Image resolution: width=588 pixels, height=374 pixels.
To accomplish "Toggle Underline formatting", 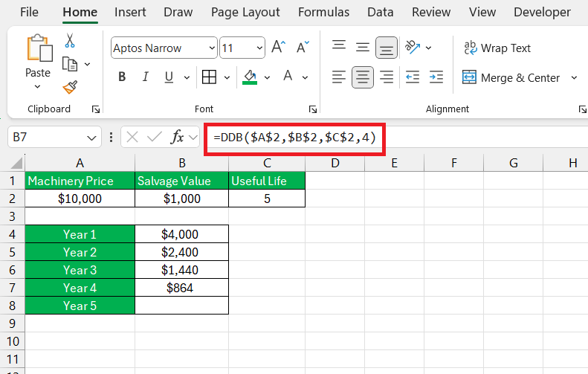I will pos(169,77).
